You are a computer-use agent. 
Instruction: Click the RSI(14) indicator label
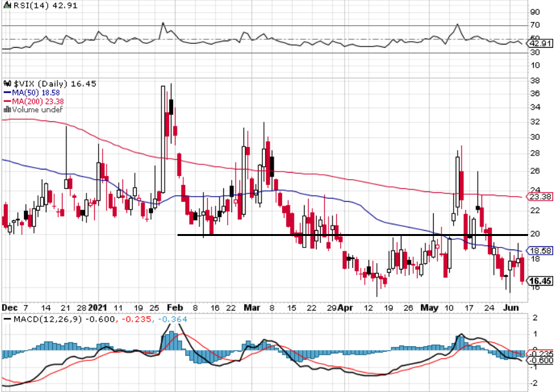(x=26, y=5)
